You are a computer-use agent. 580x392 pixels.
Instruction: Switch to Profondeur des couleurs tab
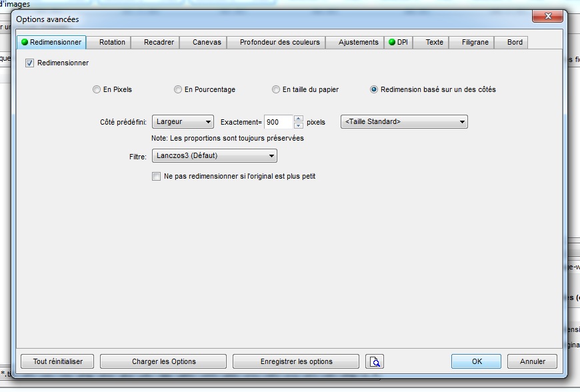click(280, 42)
